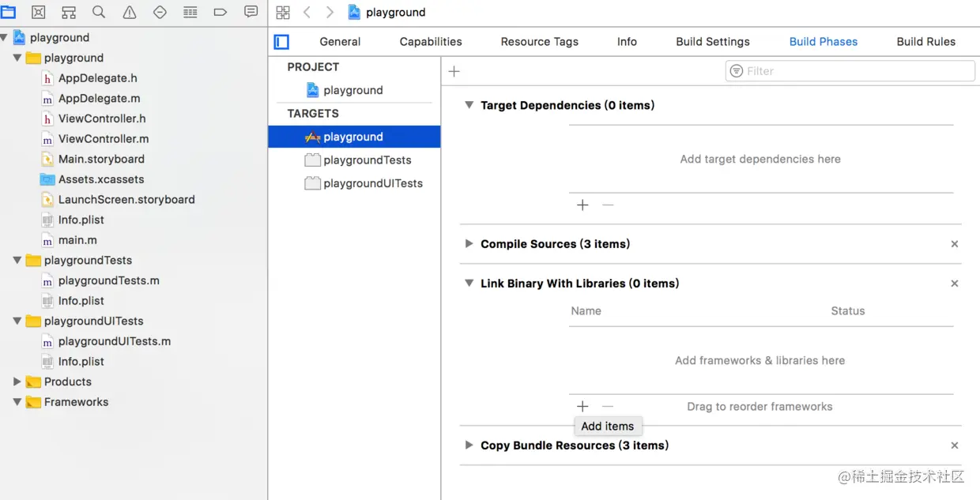Switch to the Capabilities tab

[431, 42]
